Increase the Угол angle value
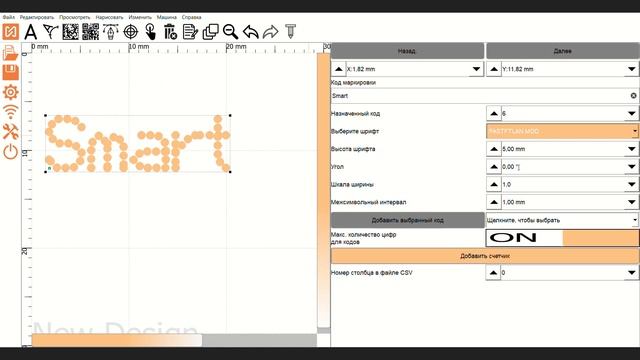 (494, 167)
